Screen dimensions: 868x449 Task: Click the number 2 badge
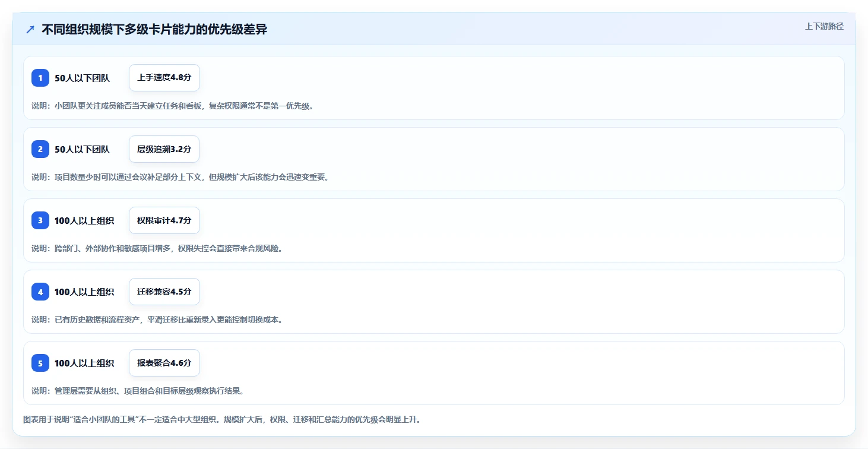pyautogui.click(x=40, y=149)
